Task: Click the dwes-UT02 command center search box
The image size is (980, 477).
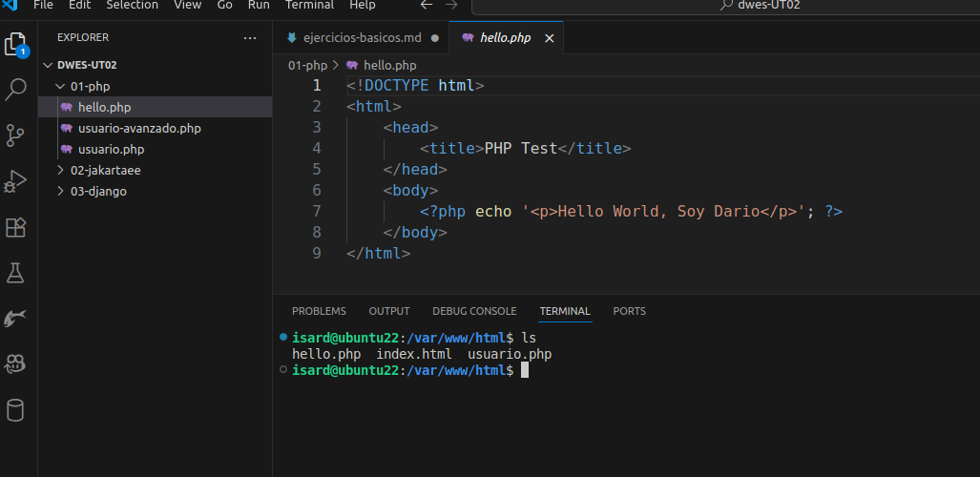Action: coord(725,5)
